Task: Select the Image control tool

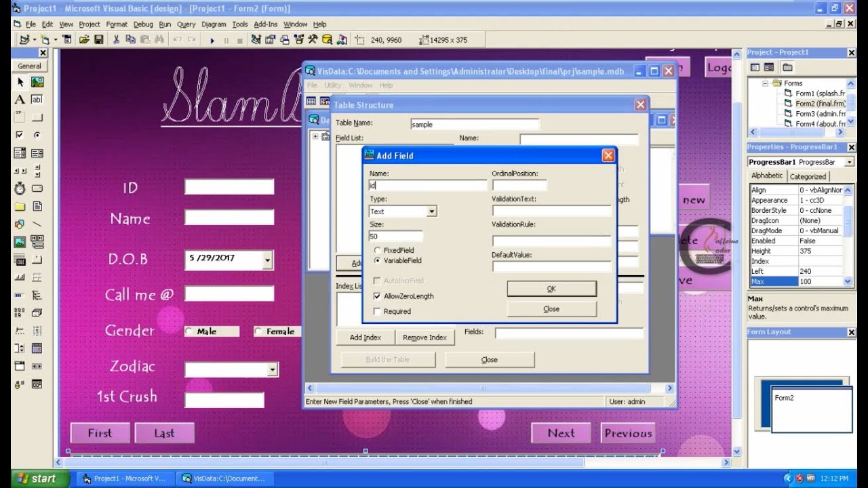Action: (20, 242)
